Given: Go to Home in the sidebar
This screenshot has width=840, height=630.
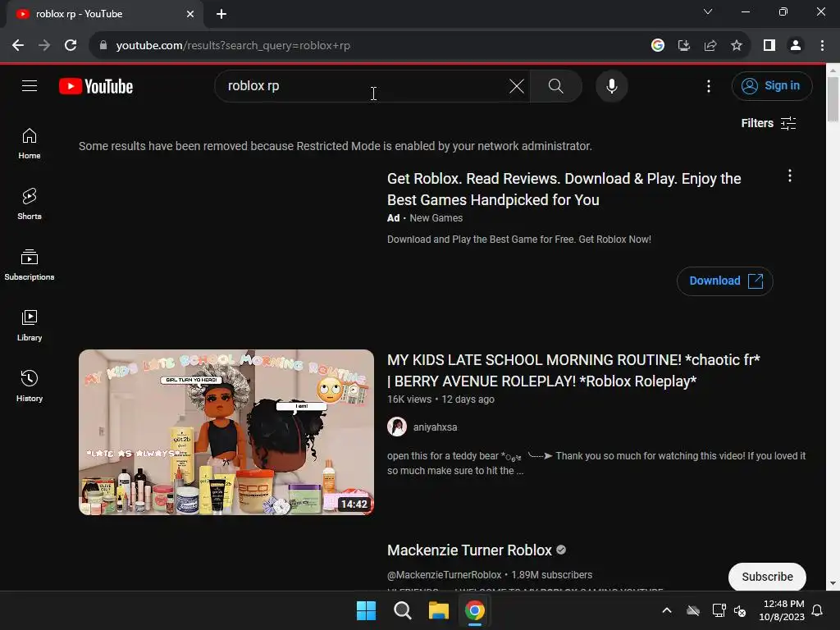Looking at the screenshot, I should pos(30,144).
